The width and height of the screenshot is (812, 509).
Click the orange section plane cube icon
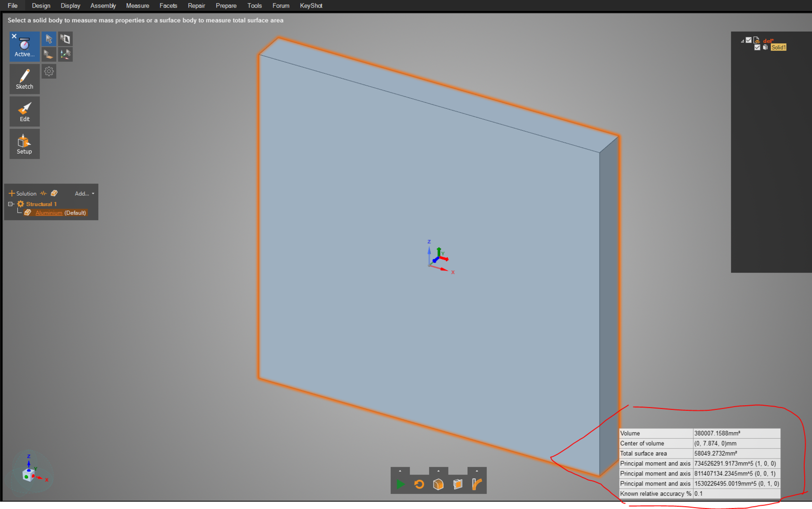point(457,484)
